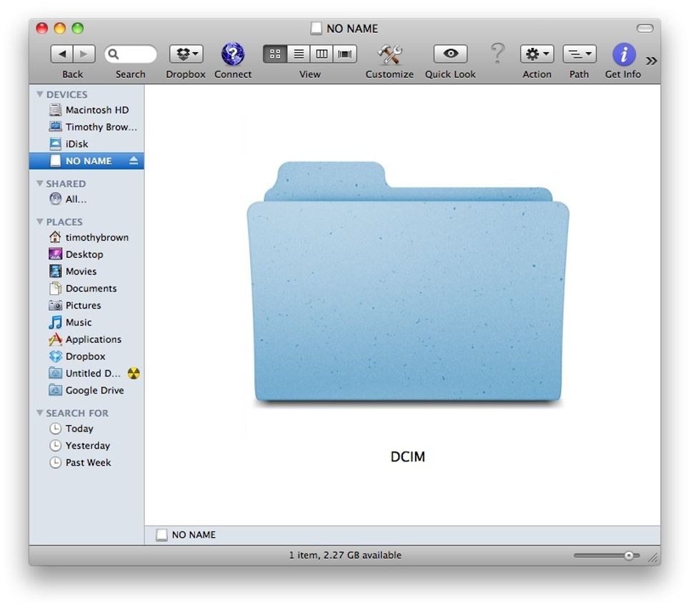Click the Get Info toolbar icon

(x=621, y=54)
